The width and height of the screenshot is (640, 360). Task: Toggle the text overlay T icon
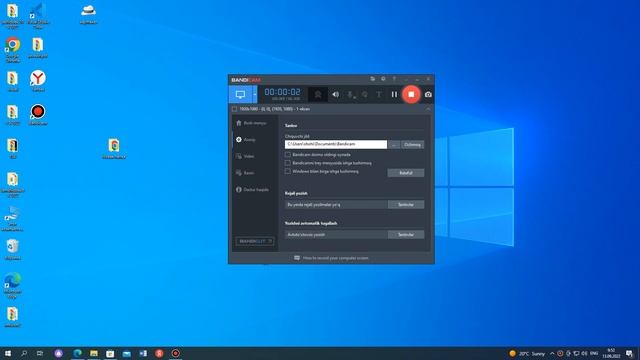tap(379, 95)
